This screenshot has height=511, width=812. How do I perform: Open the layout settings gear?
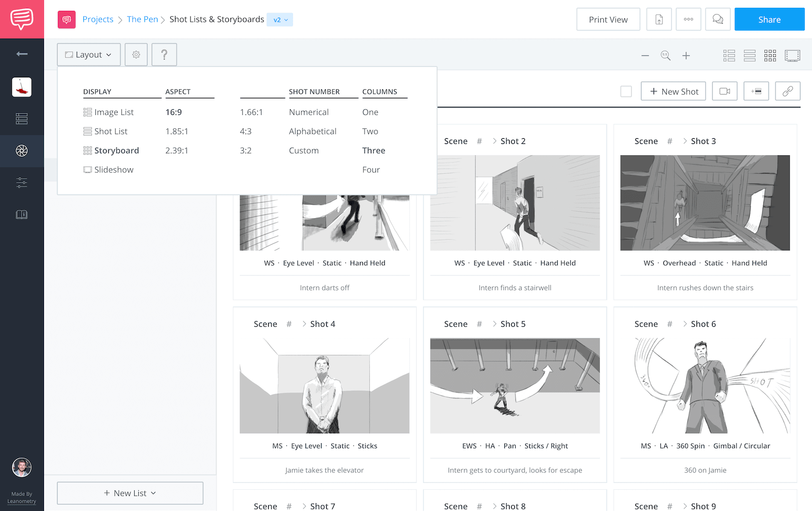pyautogui.click(x=136, y=54)
